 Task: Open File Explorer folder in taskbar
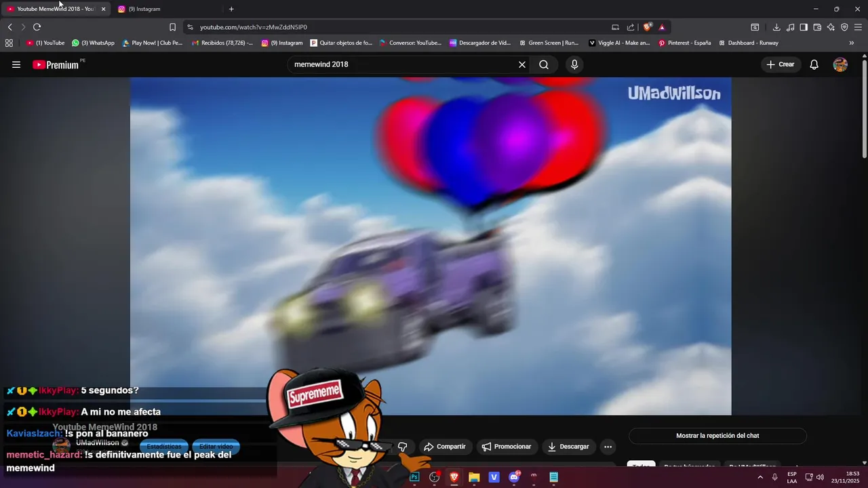(x=474, y=477)
